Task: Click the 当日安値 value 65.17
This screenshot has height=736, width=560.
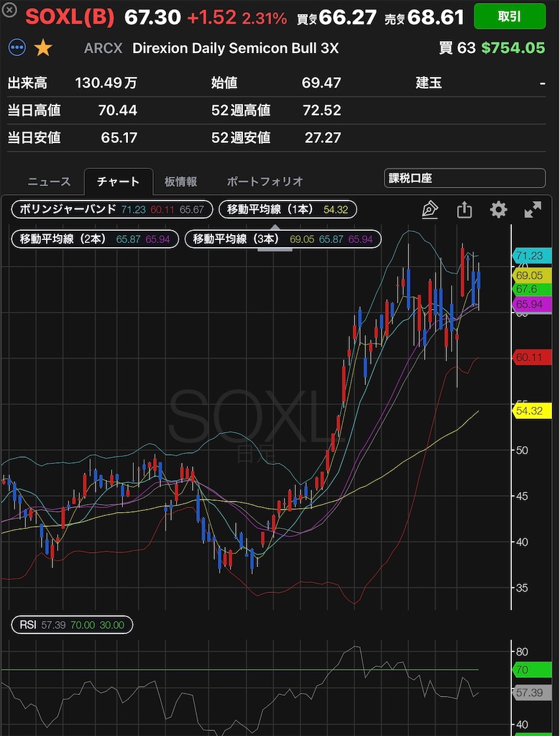Action: (x=119, y=138)
